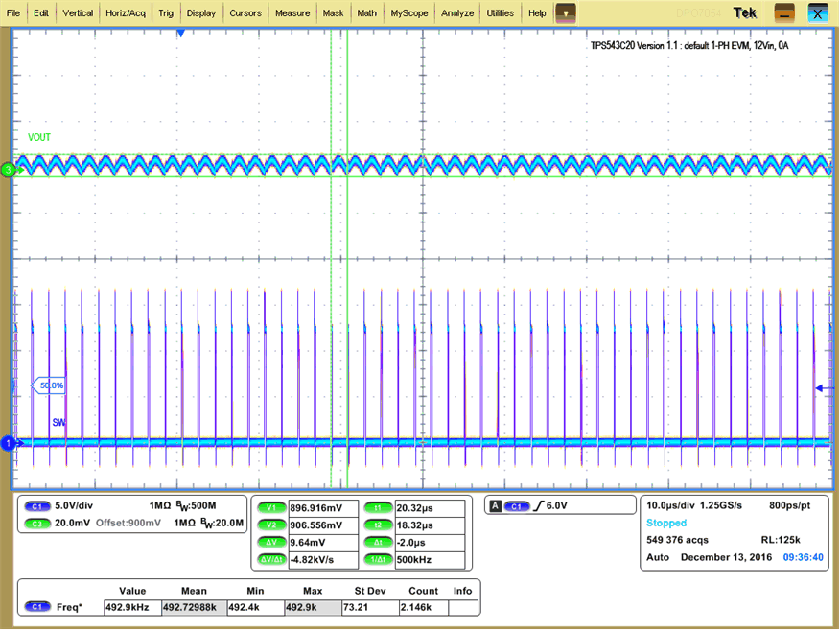Open the Tektronix dropdown arrow on the toolbar
840x630 pixels.
565,12
